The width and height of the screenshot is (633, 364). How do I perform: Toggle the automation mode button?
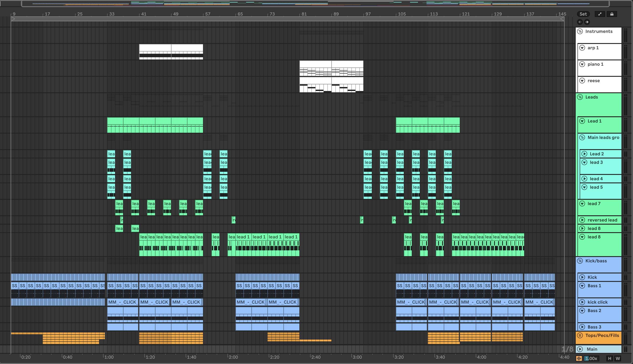599,14
